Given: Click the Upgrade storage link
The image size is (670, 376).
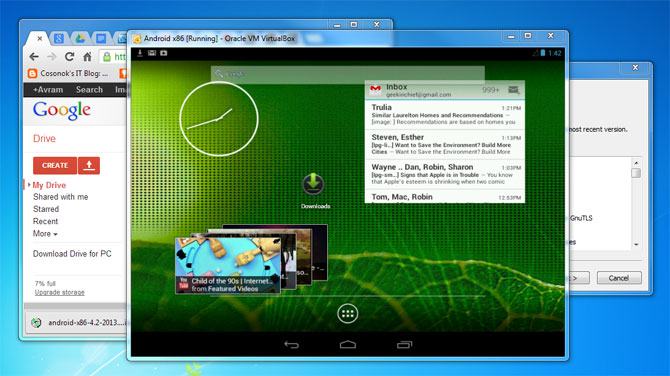Looking at the screenshot, I should 59,292.
